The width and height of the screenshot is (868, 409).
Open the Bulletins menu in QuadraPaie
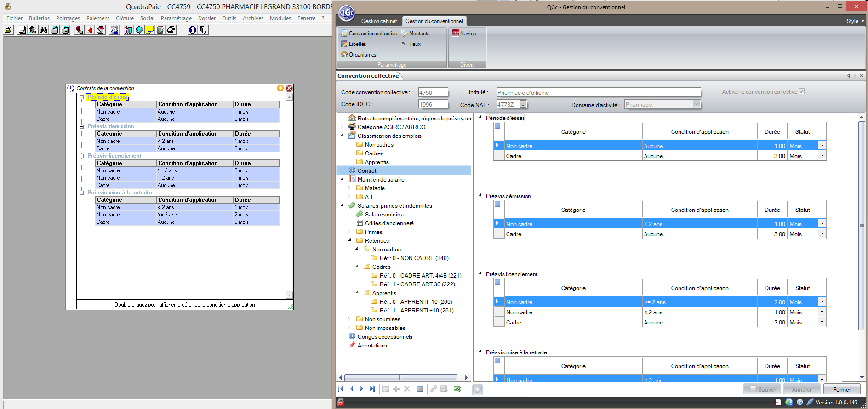[x=39, y=18]
